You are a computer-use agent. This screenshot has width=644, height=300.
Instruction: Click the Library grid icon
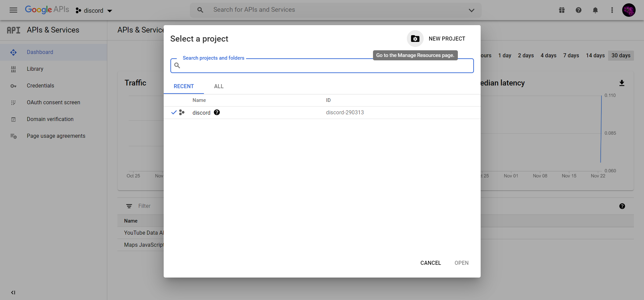click(13, 69)
